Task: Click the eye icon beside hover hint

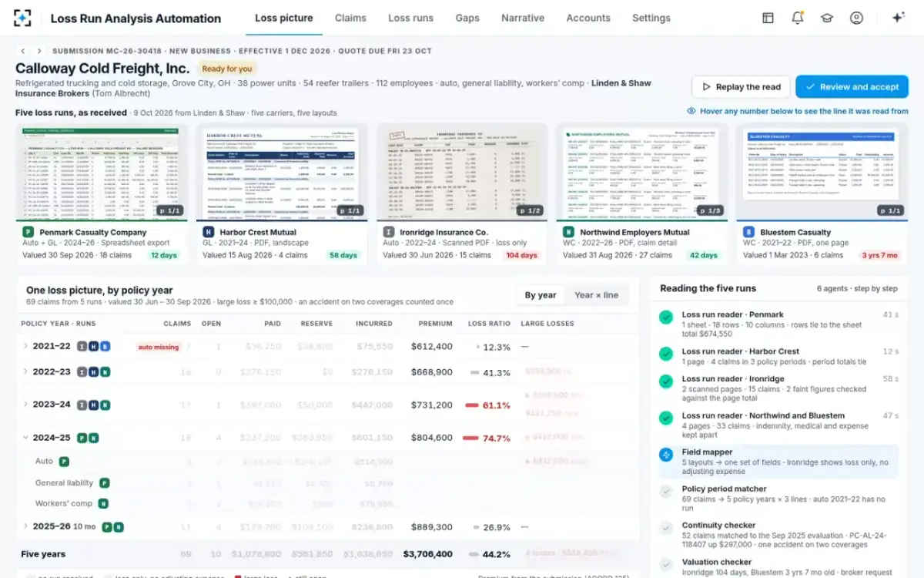Action: pyautogui.click(x=691, y=111)
